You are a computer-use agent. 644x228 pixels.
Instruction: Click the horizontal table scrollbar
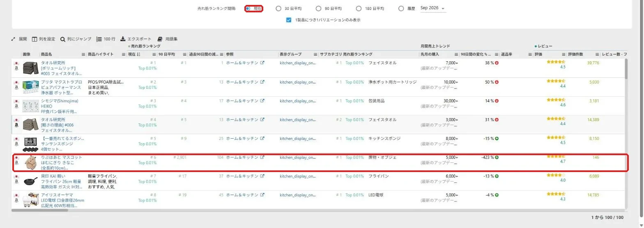(40, 210)
